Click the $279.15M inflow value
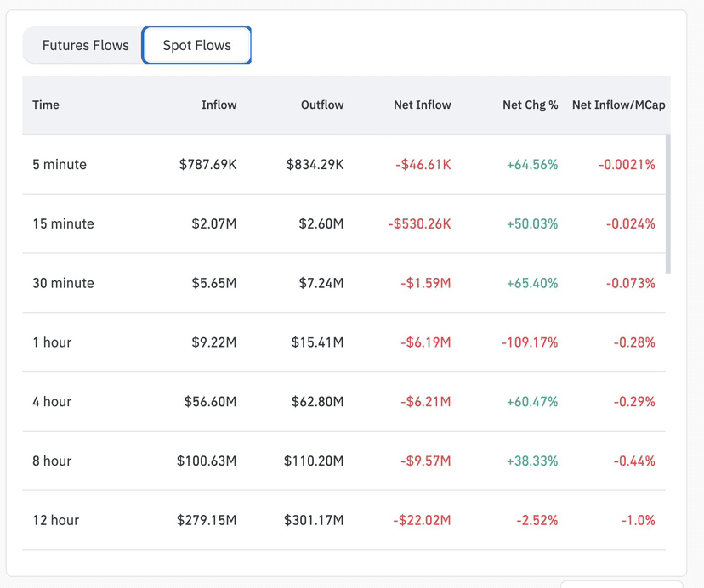This screenshot has height=588, width=704. tap(207, 520)
